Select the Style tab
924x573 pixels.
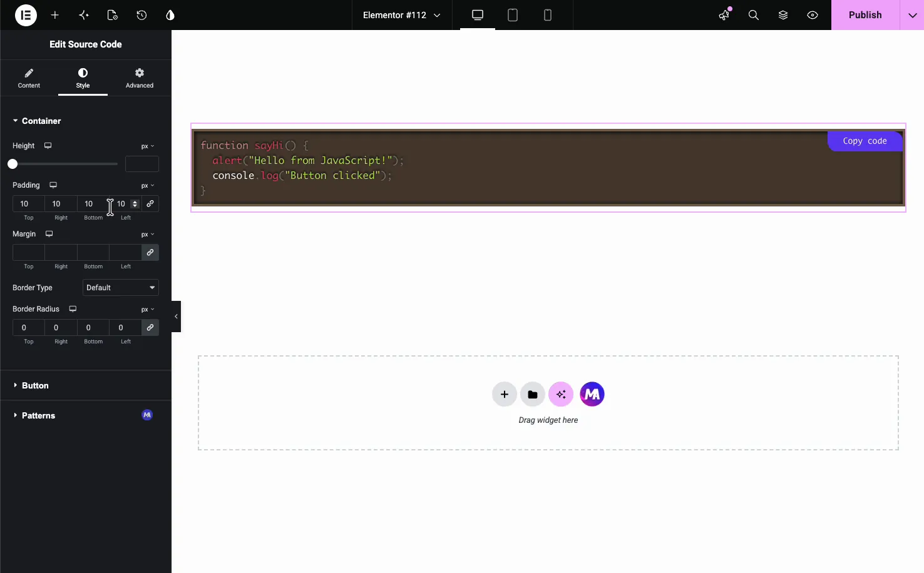(83, 78)
